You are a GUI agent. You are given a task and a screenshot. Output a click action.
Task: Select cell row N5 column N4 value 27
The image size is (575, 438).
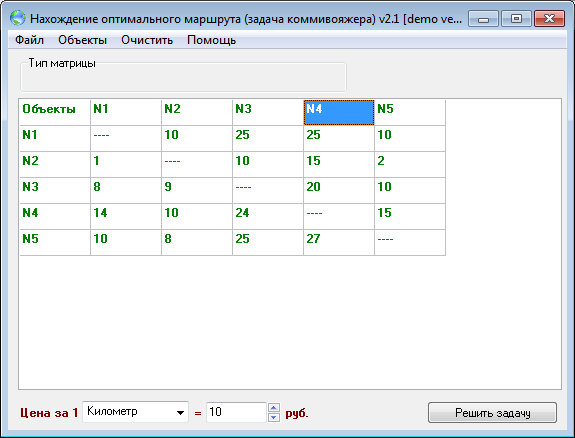coord(339,242)
